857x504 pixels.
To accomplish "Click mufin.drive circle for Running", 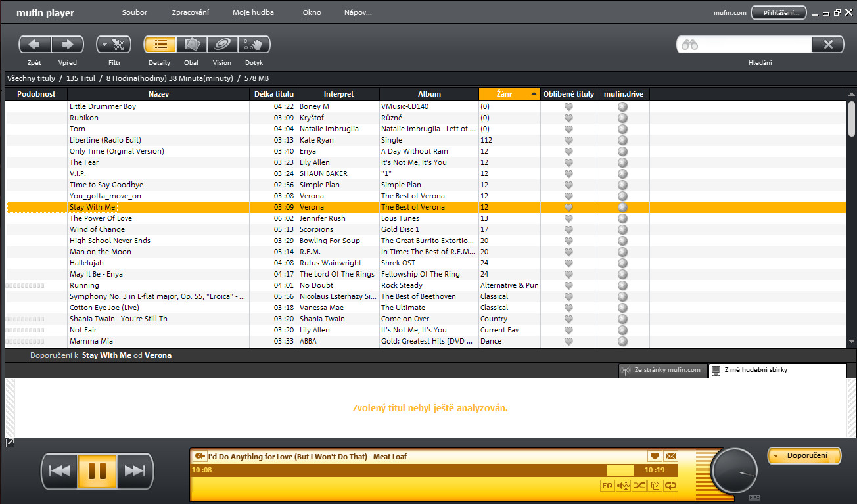I will click(x=623, y=285).
